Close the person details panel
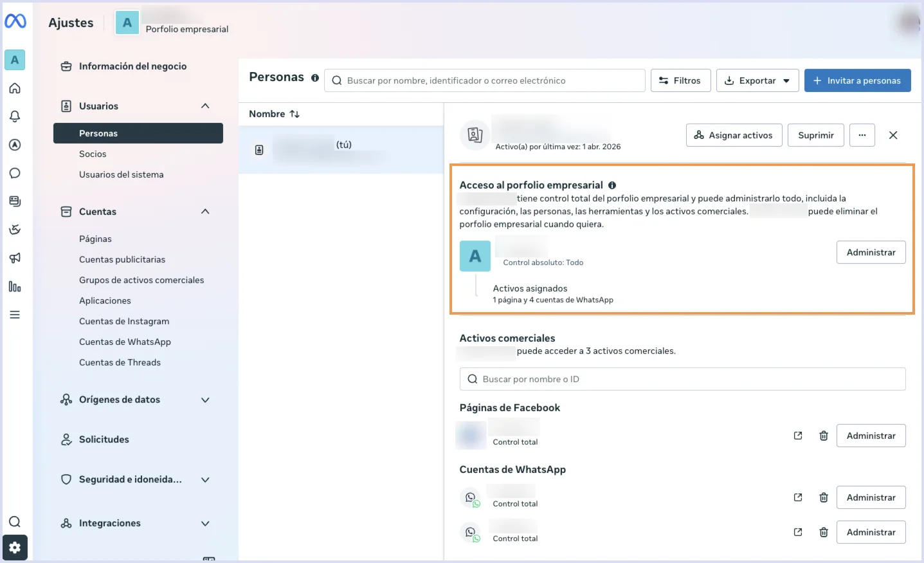 pyautogui.click(x=893, y=135)
